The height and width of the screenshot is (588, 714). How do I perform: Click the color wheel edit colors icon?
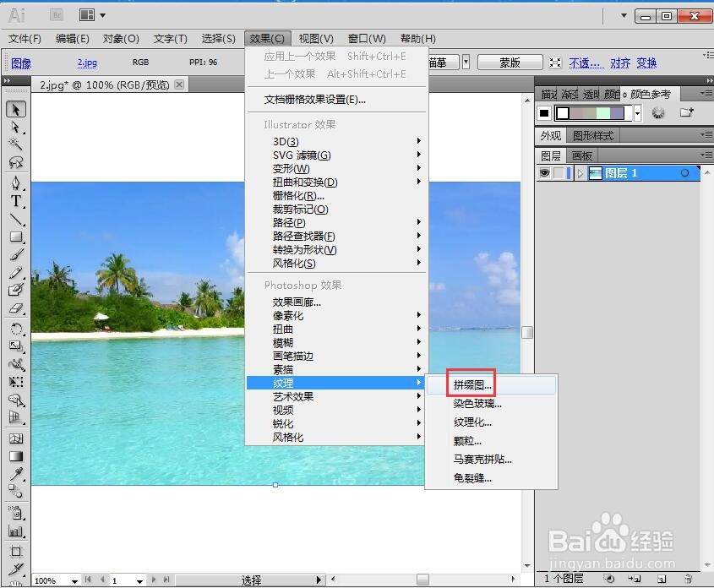[658, 113]
